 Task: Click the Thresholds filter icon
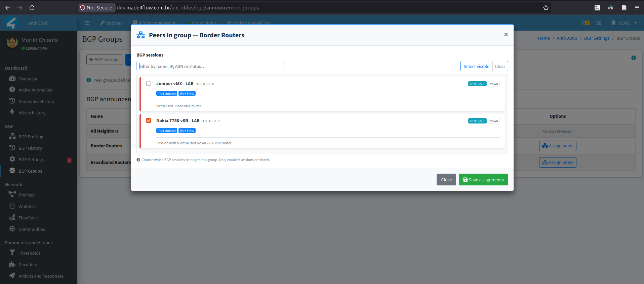pos(12,253)
